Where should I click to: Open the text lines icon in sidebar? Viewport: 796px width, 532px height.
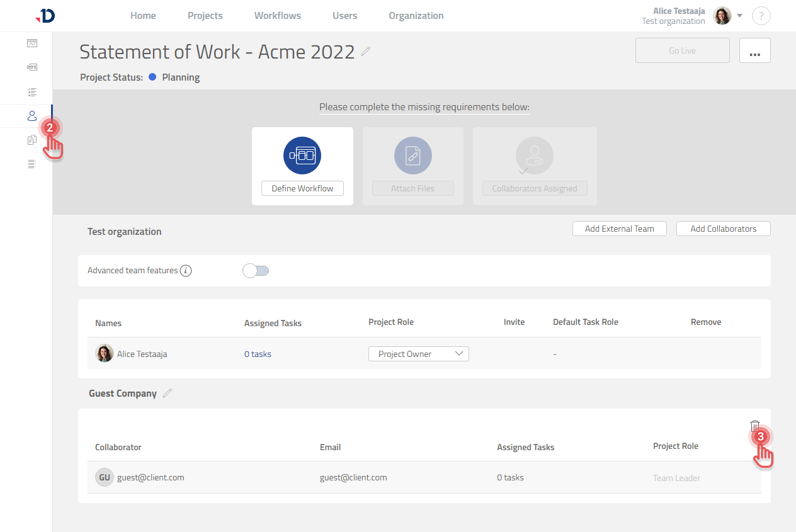coord(32,164)
